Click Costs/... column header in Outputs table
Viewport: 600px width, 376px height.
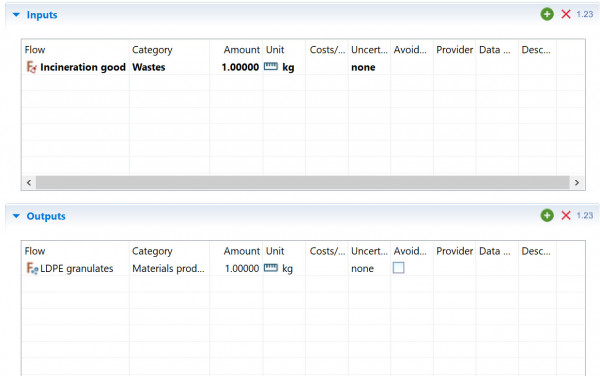(328, 251)
